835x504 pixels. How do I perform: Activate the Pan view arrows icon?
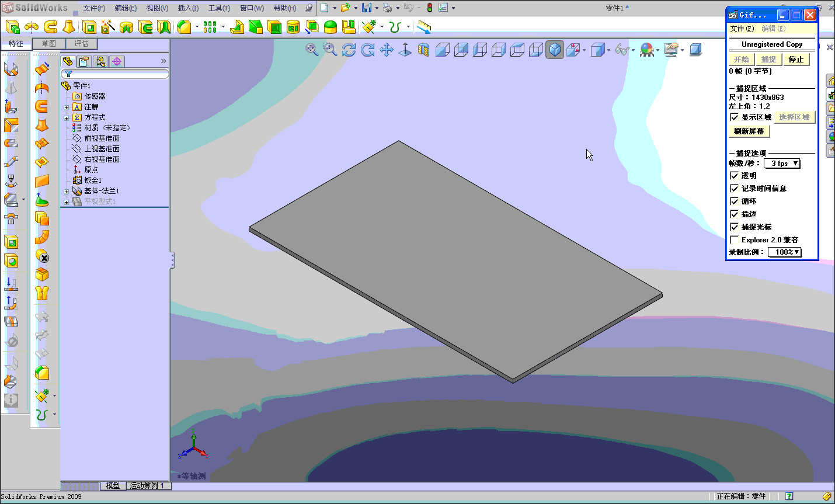pyautogui.click(x=387, y=50)
